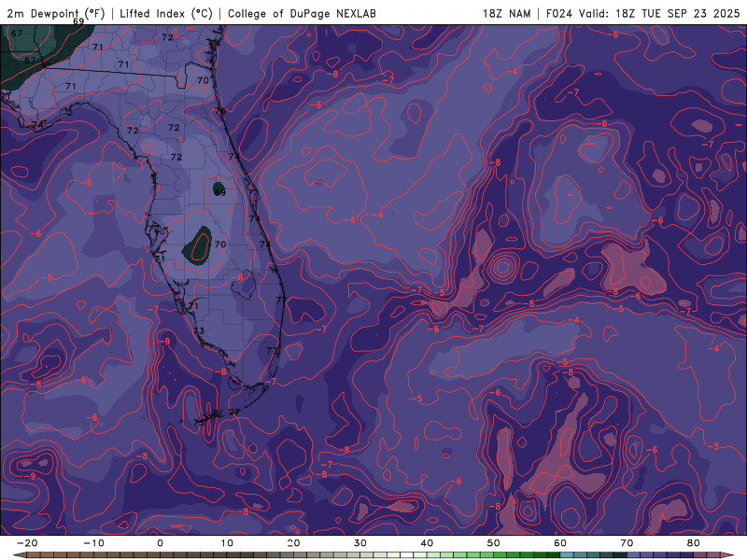Click the "College of DuPage NEXLAB" label
The height and width of the screenshot is (560, 747).
point(302,14)
